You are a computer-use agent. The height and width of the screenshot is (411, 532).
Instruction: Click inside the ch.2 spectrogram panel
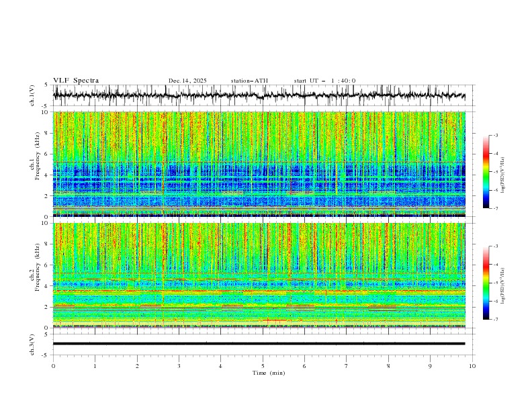click(259, 275)
